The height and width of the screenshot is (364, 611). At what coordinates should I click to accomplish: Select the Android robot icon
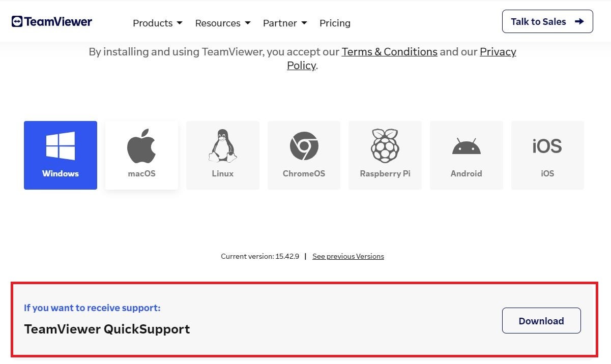[x=466, y=147]
